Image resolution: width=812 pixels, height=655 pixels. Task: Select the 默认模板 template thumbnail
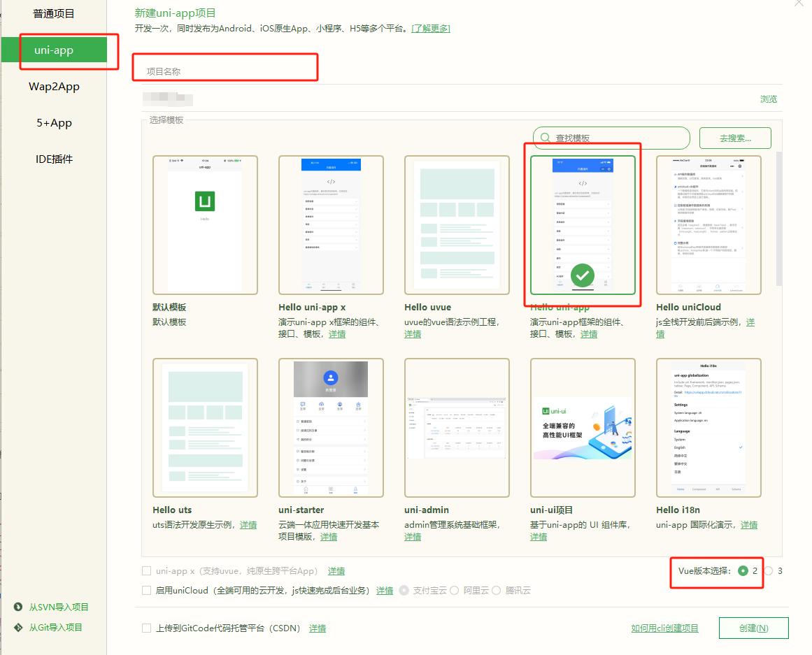tap(205, 225)
